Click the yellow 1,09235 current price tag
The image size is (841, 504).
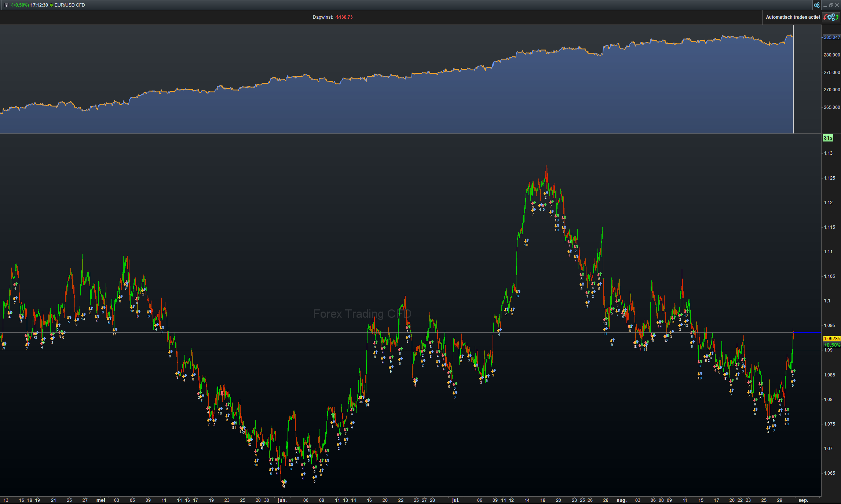coord(831,339)
